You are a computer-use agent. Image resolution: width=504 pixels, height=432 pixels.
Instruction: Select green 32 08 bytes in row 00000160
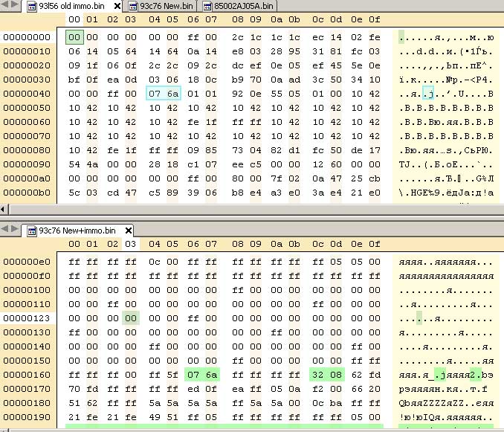point(327,375)
